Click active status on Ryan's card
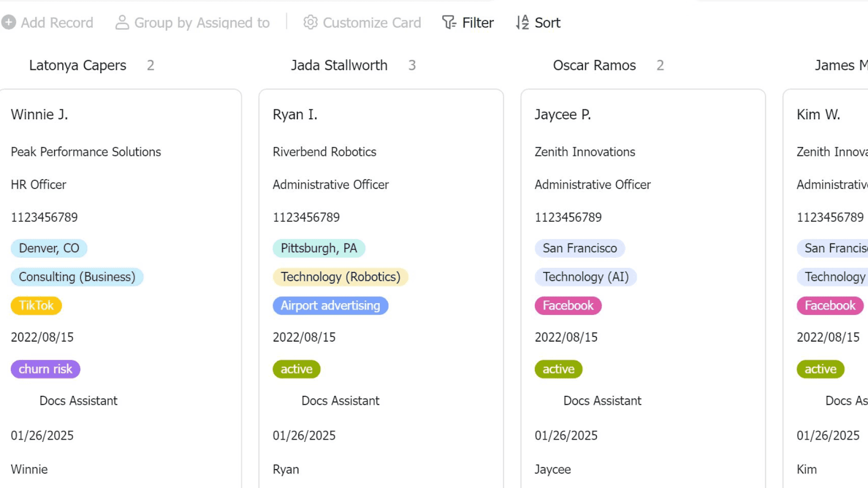 (x=297, y=369)
